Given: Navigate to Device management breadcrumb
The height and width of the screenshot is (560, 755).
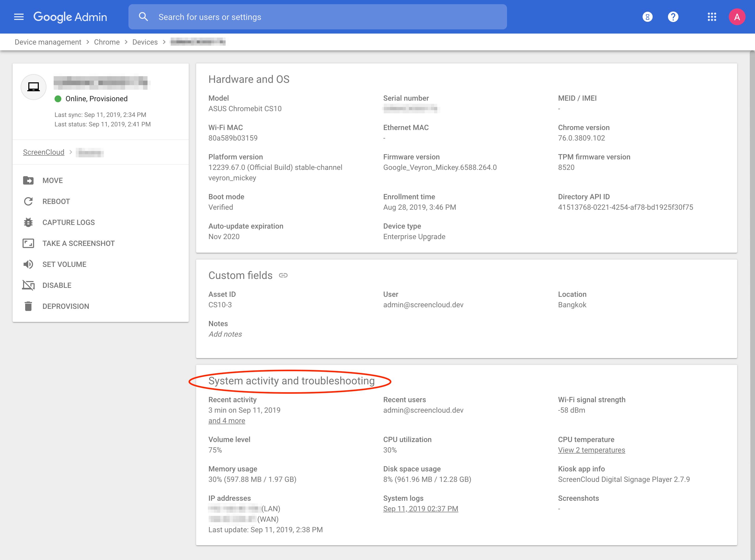Looking at the screenshot, I should pyautogui.click(x=48, y=42).
